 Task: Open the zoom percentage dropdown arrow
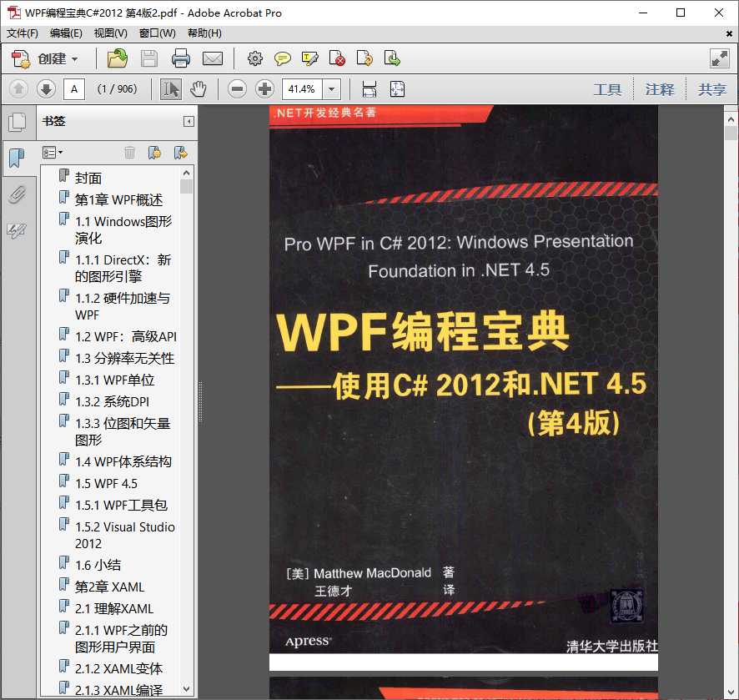click(x=332, y=88)
